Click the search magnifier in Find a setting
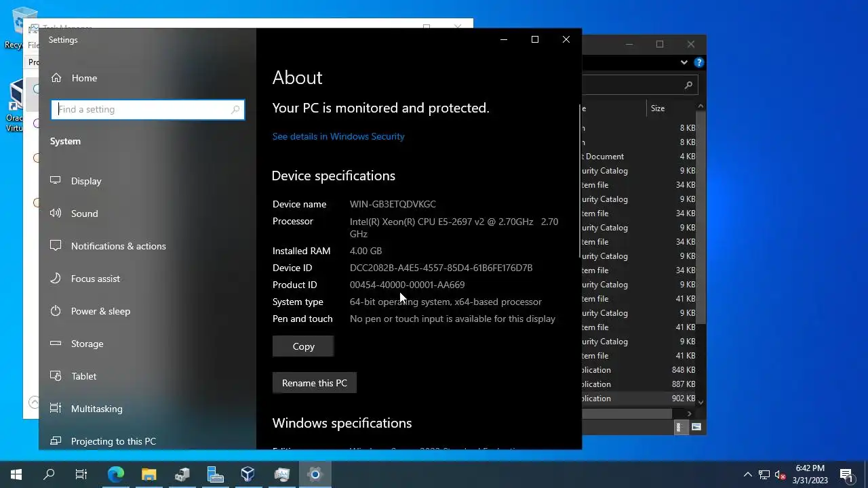Image resolution: width=868 pixels, height=488 pixels. point(235,109)
